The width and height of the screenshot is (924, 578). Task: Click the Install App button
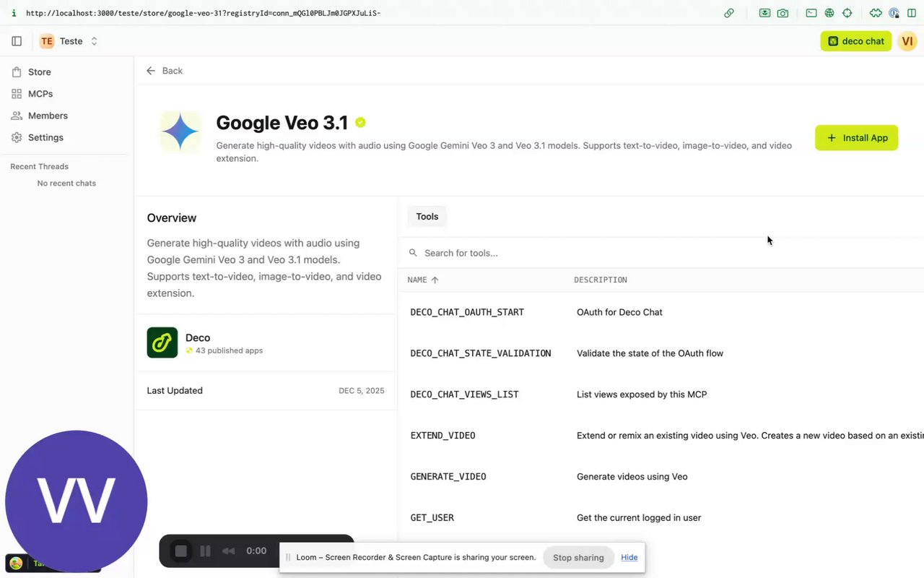(x=856, y=138)
